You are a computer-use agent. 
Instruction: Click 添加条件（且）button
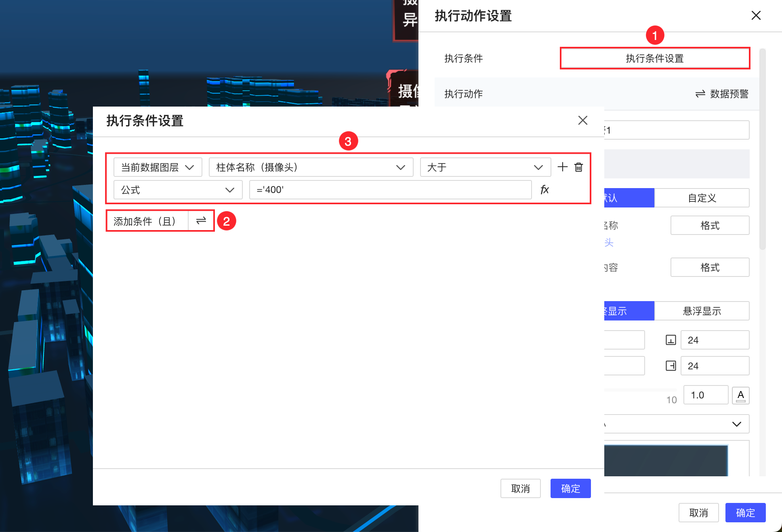(x=145, y=221)
